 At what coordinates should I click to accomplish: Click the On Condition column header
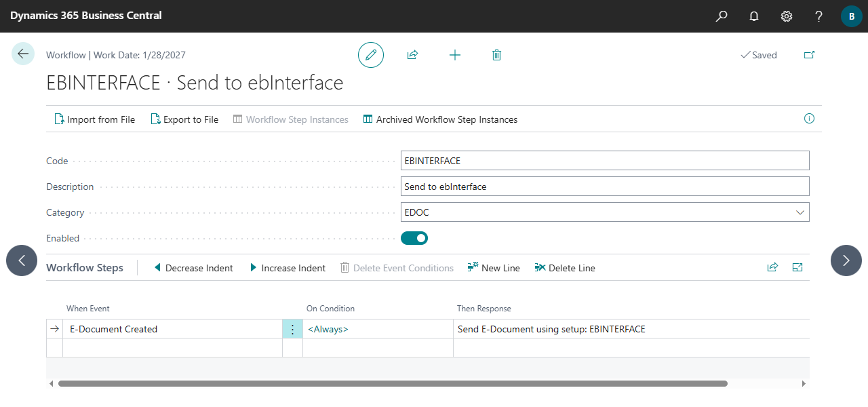[330, 308]
